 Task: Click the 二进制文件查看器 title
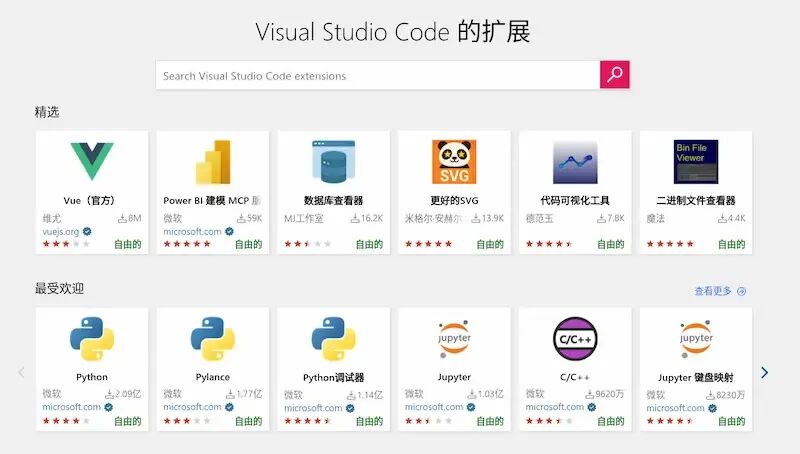click(x=696, y=200)
